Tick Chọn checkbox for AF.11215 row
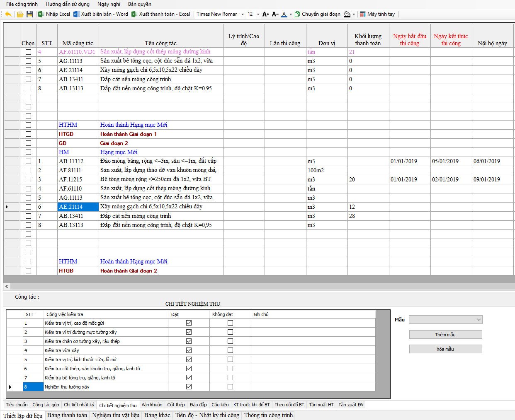Image resolution: width=515 pixels, height=420 pixels. coord(28,179)
